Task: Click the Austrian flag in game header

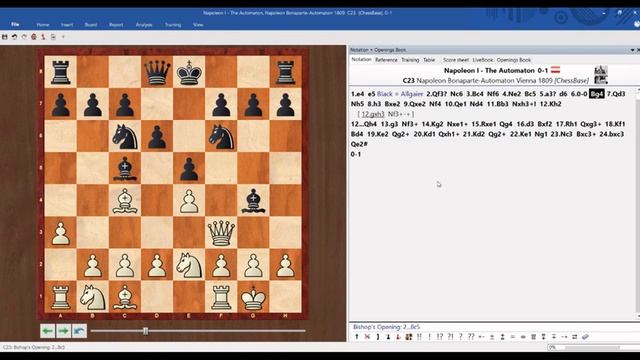Action: (556, 70)
